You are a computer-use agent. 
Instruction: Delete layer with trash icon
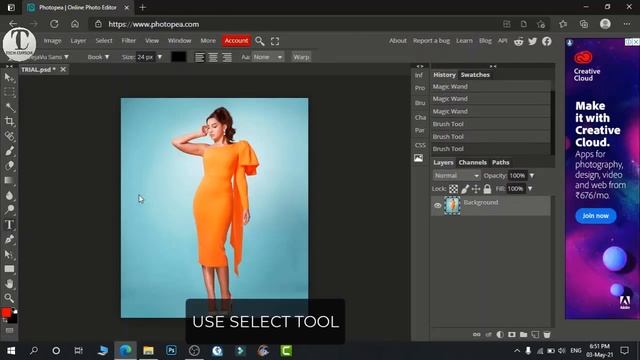coord(547,335)
